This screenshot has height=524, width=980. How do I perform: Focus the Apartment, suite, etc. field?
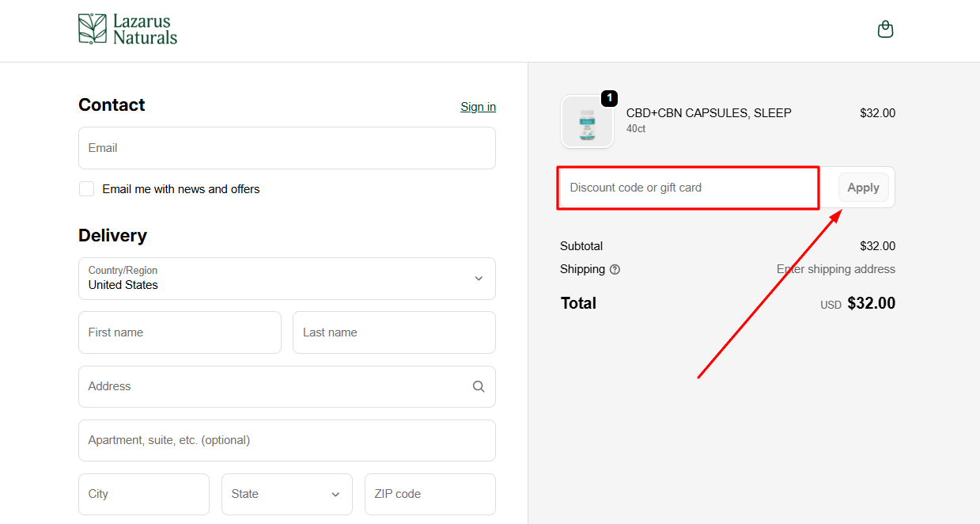tap(287, 440)
